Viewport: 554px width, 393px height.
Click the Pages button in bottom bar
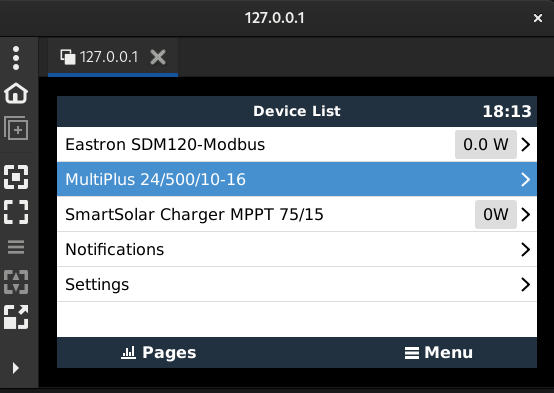pos(158,353)
